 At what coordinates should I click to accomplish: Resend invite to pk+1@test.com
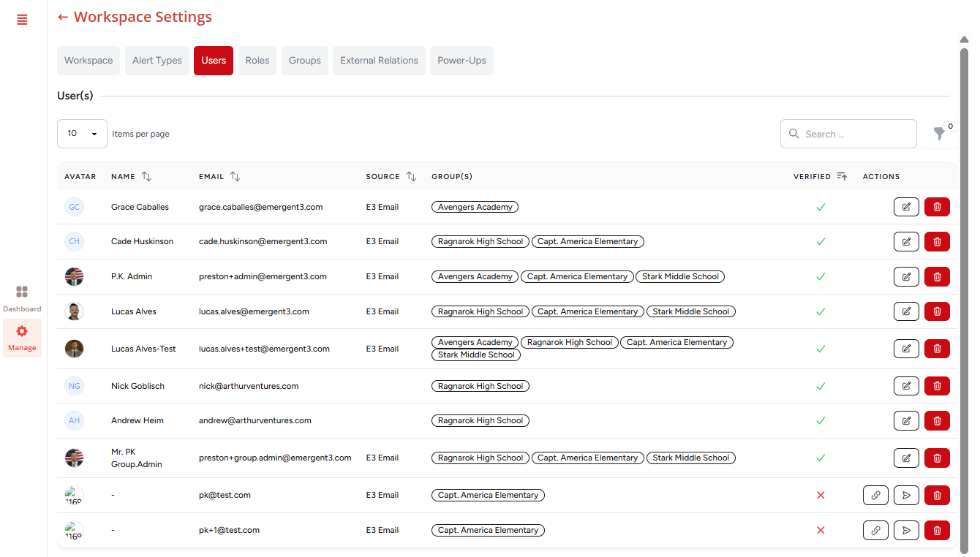[906, 530]
